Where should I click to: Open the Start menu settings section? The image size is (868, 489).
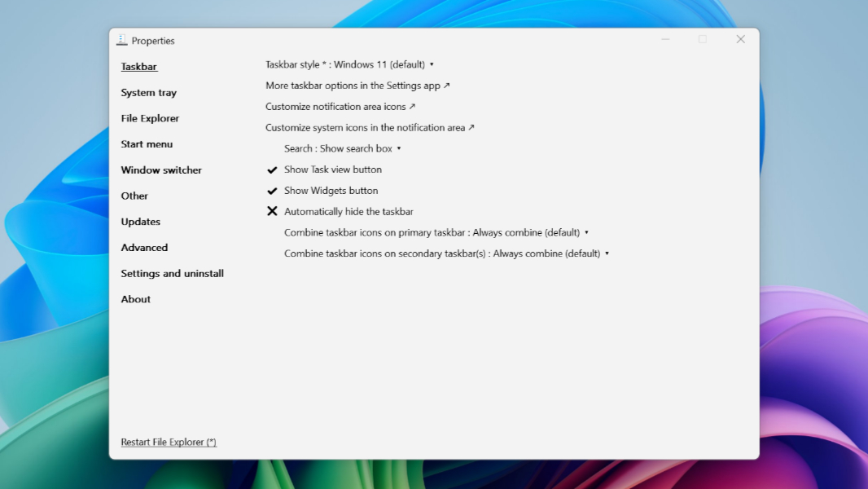pos(147,144)
